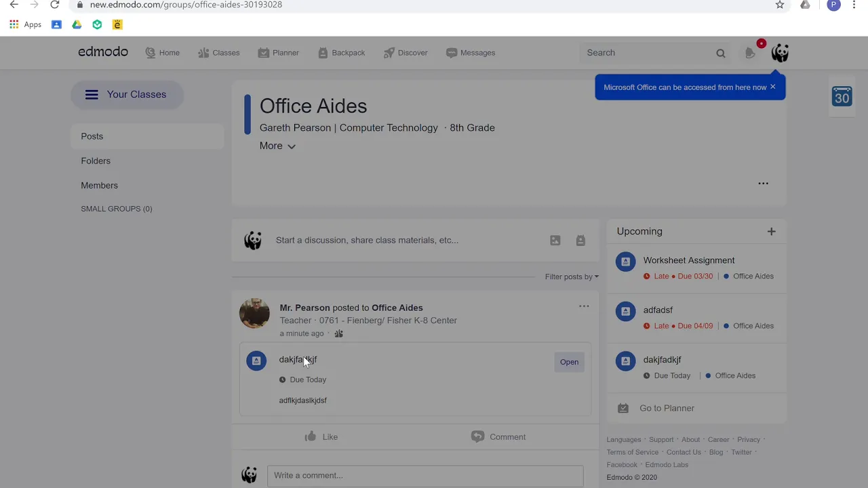The height and width of the screenshot is (488, 868).
Task: Click Mr. Pearson's profile photo
Action: (x=254, y=313)
